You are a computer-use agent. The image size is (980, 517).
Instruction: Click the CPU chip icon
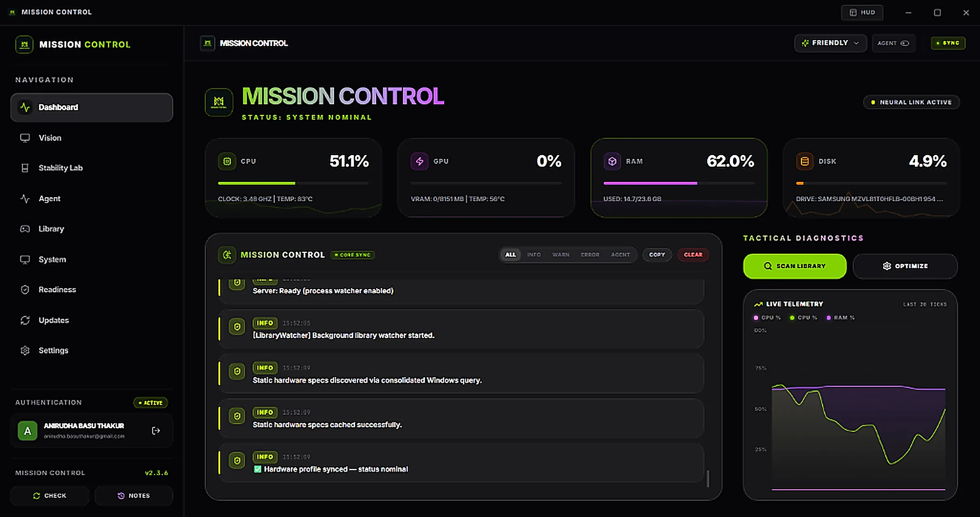click(227, 161)
